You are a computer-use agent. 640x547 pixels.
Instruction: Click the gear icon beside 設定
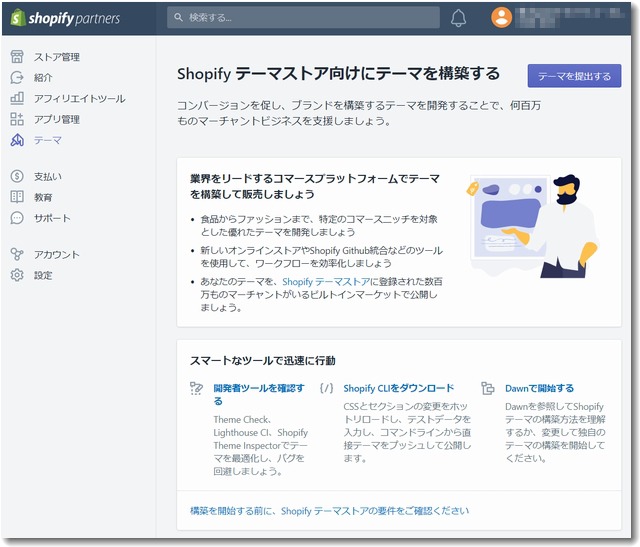(x=17, y=275)
